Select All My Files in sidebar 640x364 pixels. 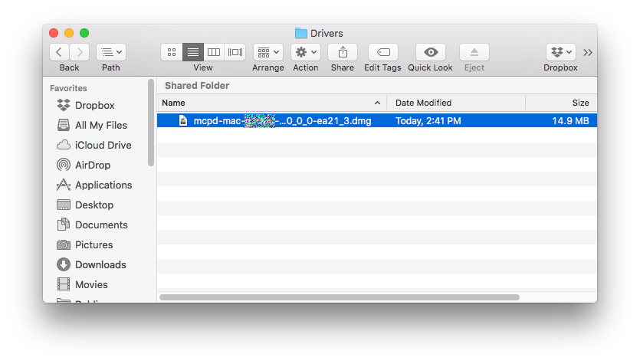[101, 125]
